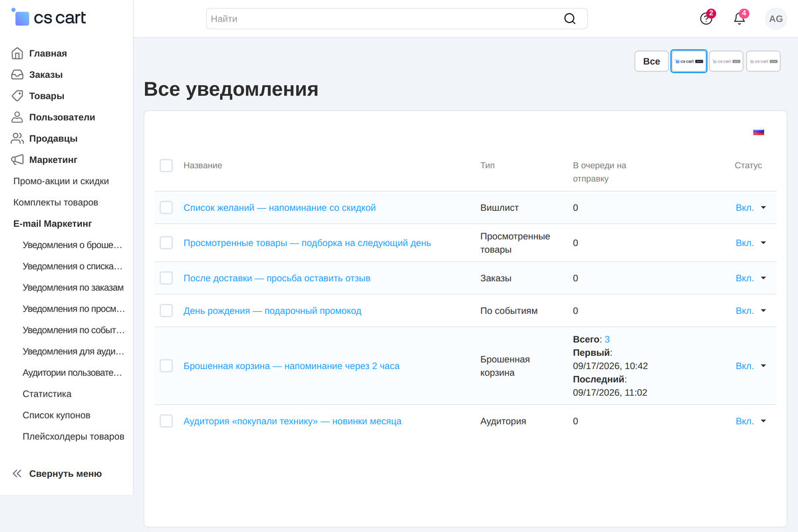Open Плейсхолдеры товаров
The image size is (798, 532).
tap(73, 436)
